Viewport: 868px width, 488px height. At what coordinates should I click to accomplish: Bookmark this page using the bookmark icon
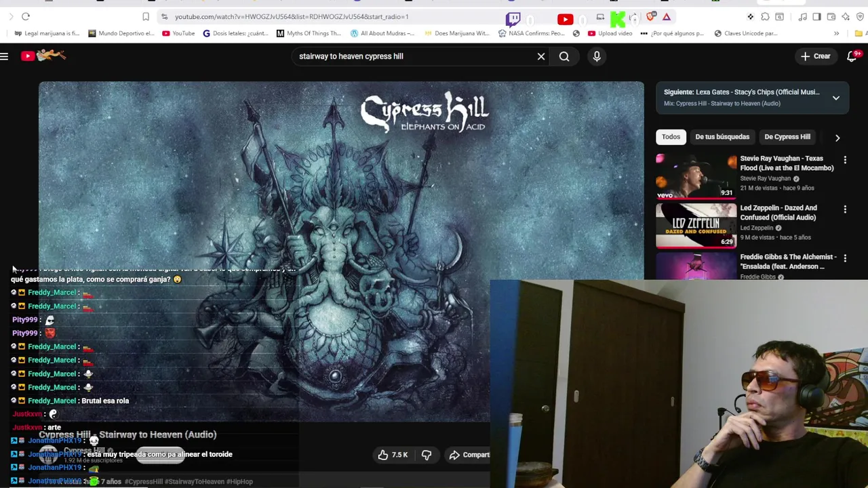pyautogui.click(x=146, y=16)
